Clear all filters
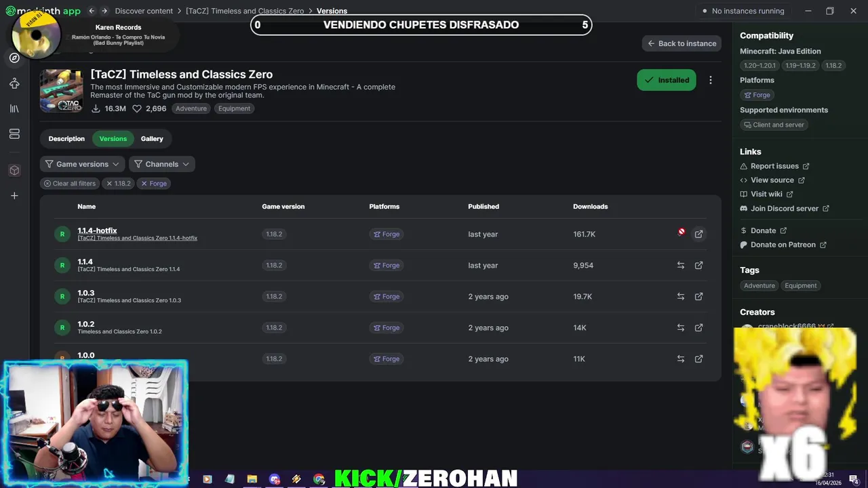 70,184
